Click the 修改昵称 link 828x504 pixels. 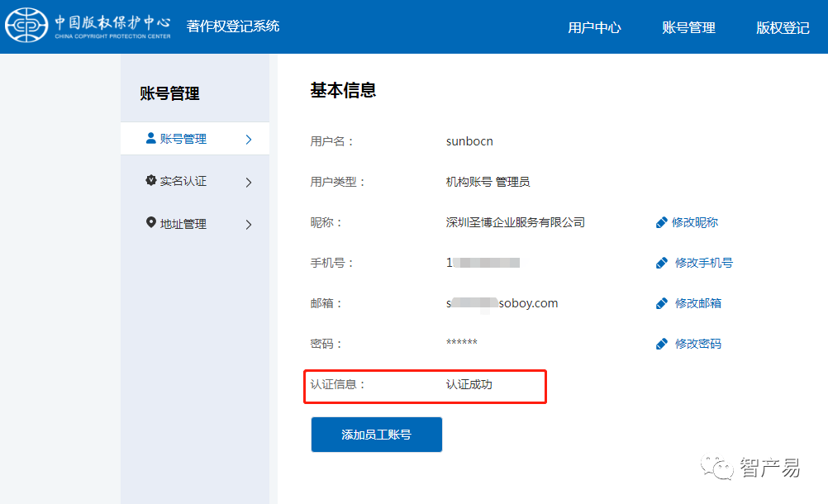[x=694, y=223]
